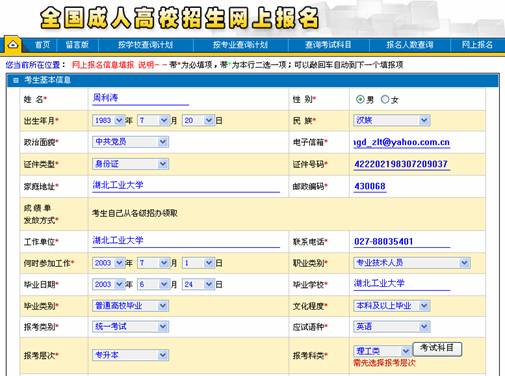Open 毕业类别 dropdown showing 普通高校毕业
The height and width of the screenshot is (376, 505).
coord(130,306)
